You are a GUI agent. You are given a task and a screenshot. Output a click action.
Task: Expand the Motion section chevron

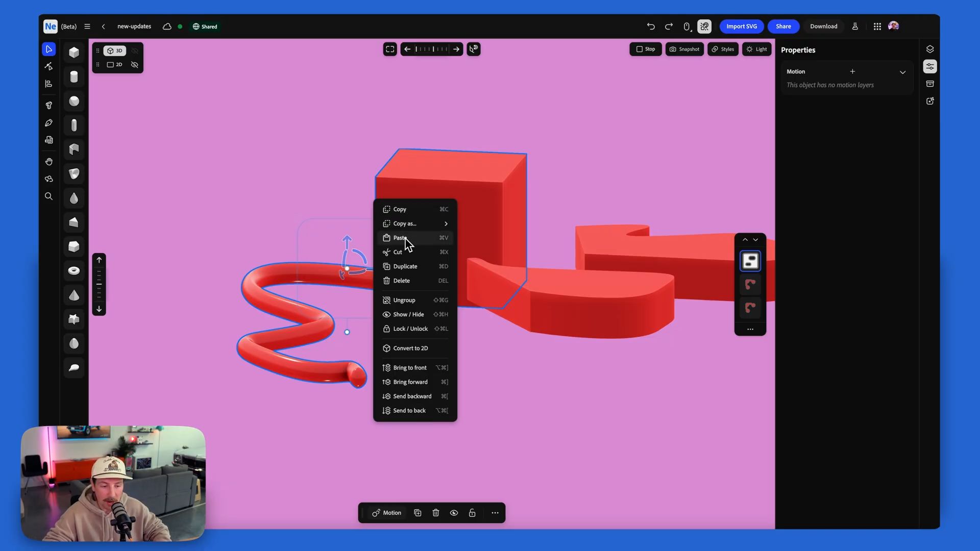(x=902, y=72)
